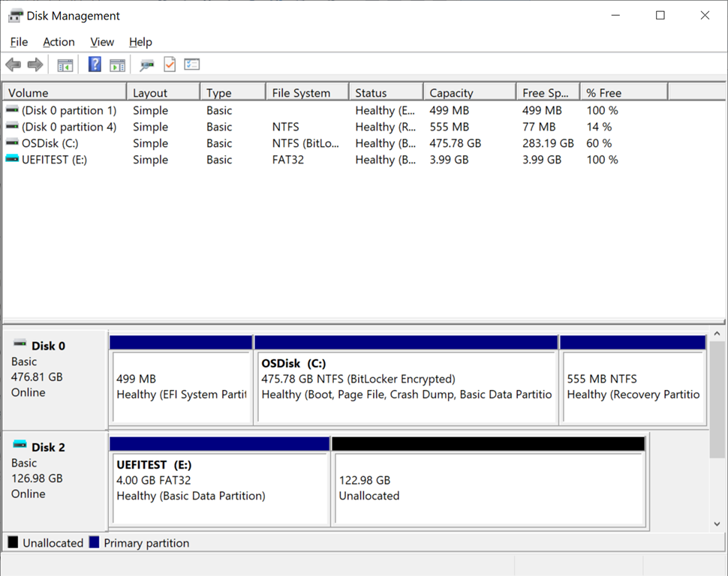Click the Primary partition blue legend swatch
The height and width of the screenshot is (576, 728).
pyautogui.click(x=95, y=542)
